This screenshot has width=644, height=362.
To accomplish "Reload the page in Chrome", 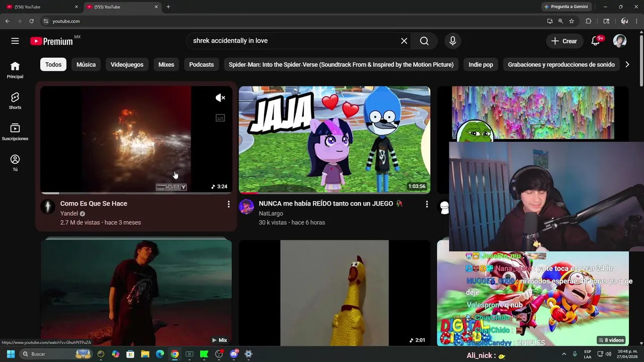I will (32, 21).
